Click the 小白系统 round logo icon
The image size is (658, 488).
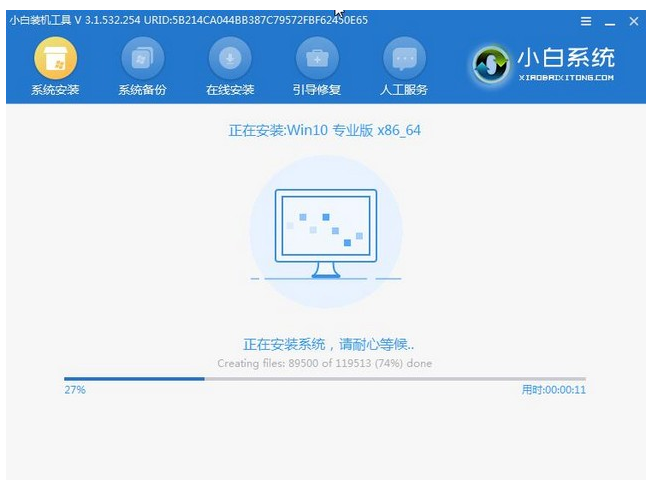click(x=491, y=64)
